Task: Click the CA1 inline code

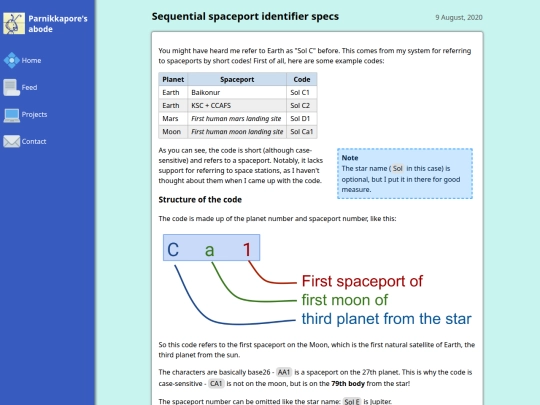Action: 216,384
